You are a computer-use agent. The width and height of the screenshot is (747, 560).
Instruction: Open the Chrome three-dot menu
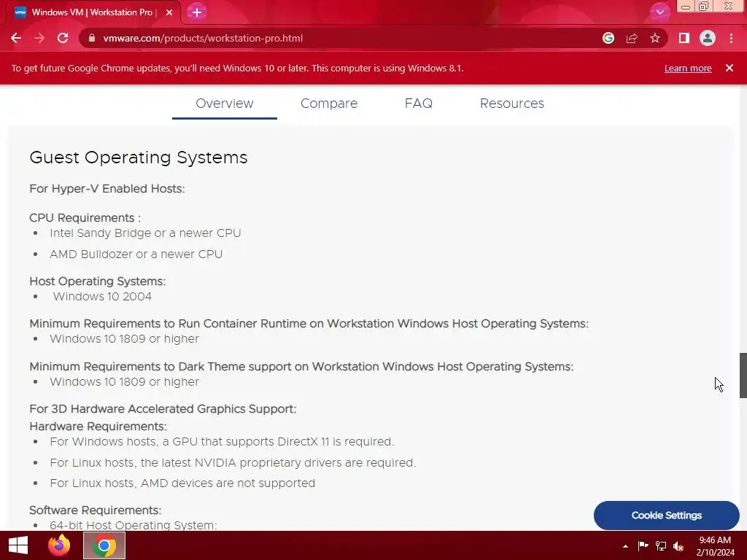[731, 38]
